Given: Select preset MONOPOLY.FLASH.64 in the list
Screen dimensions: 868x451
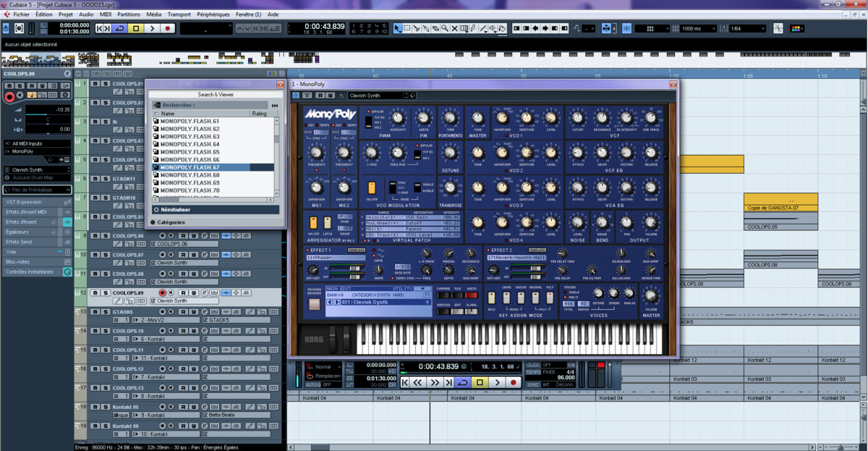Looking at the screenshot, I should pyautogui.click(x=190, y=144).
